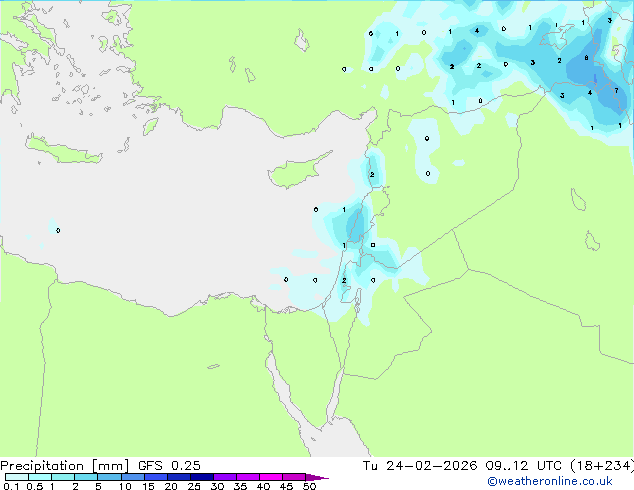This screenshot has height=490, width=634.
Task: Click the '40' legend scale label
Action: click(263, 486)
